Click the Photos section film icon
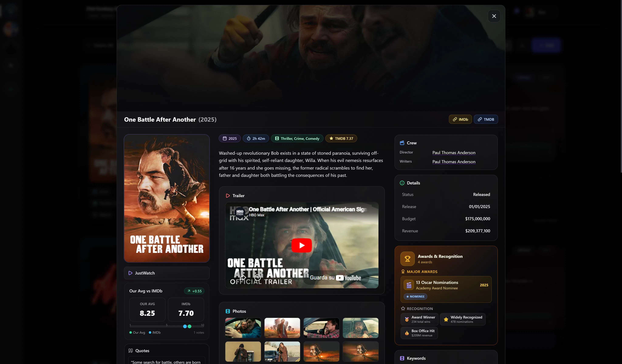The height and width of the screenshot is (364, 622). click(x=228, y=311)
